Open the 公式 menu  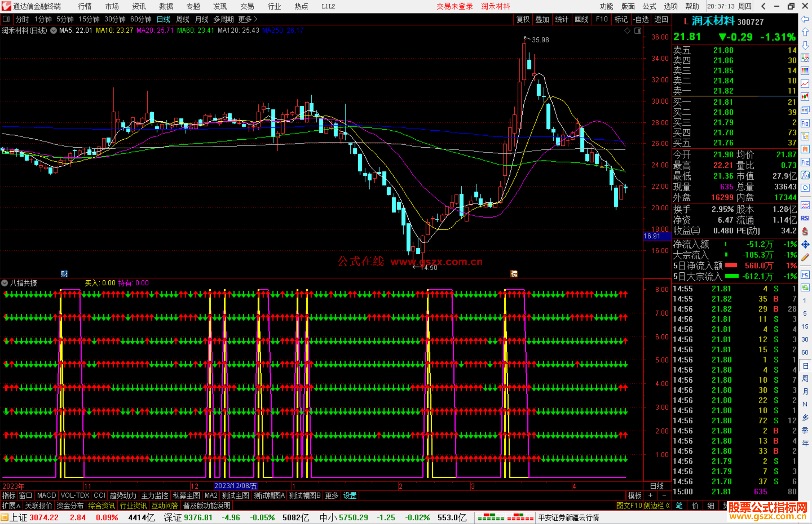click(x=649, y=6)
